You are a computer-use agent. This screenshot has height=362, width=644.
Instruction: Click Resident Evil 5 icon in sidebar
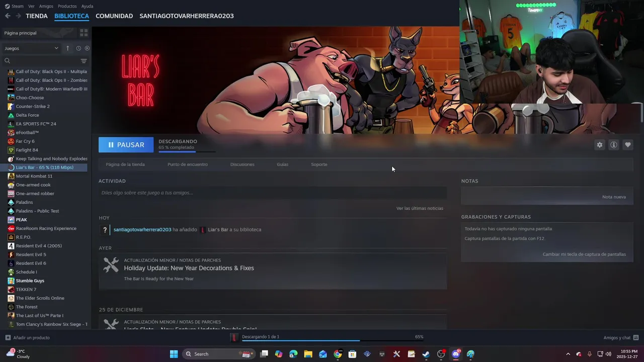pyautogui.click(x=11, y=254)
